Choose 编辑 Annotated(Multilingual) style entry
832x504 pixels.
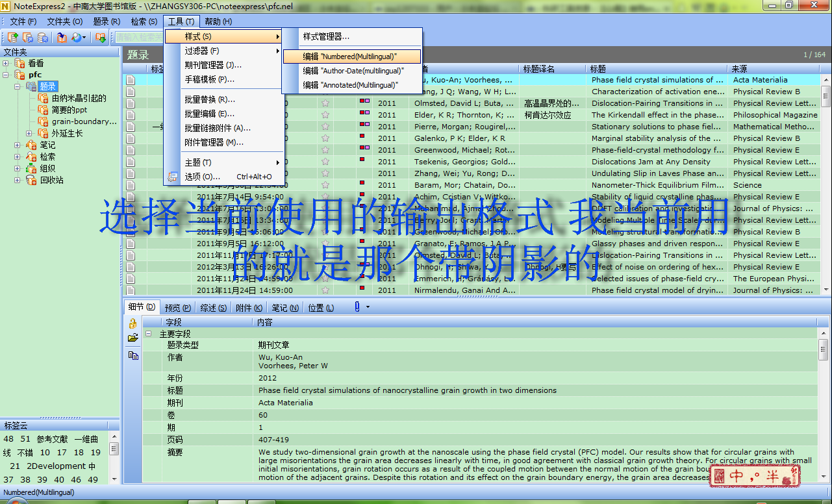point(352,85)
